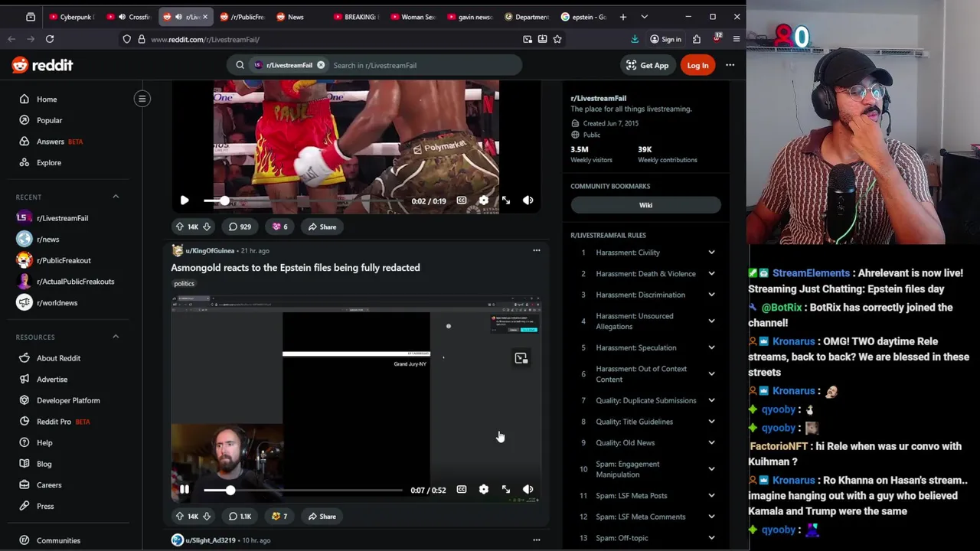Click the Reddit logo
Screen dimensions: 980x551
(x=42, y=65)
